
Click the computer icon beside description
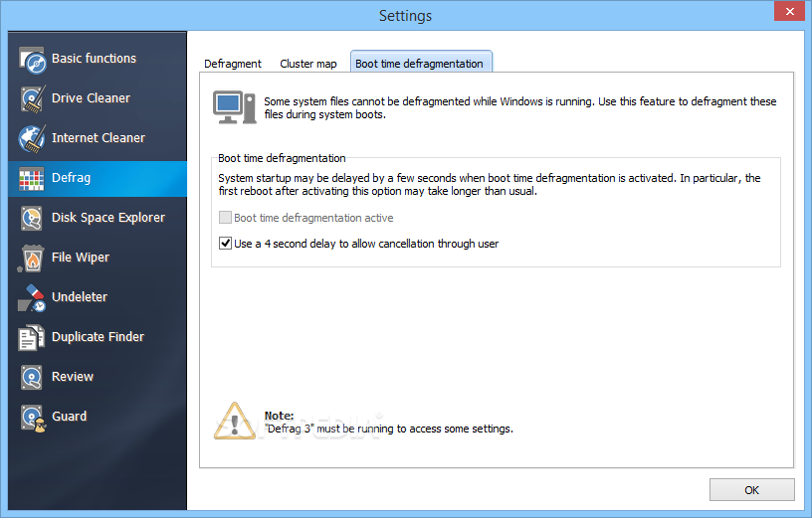[235, 107]
